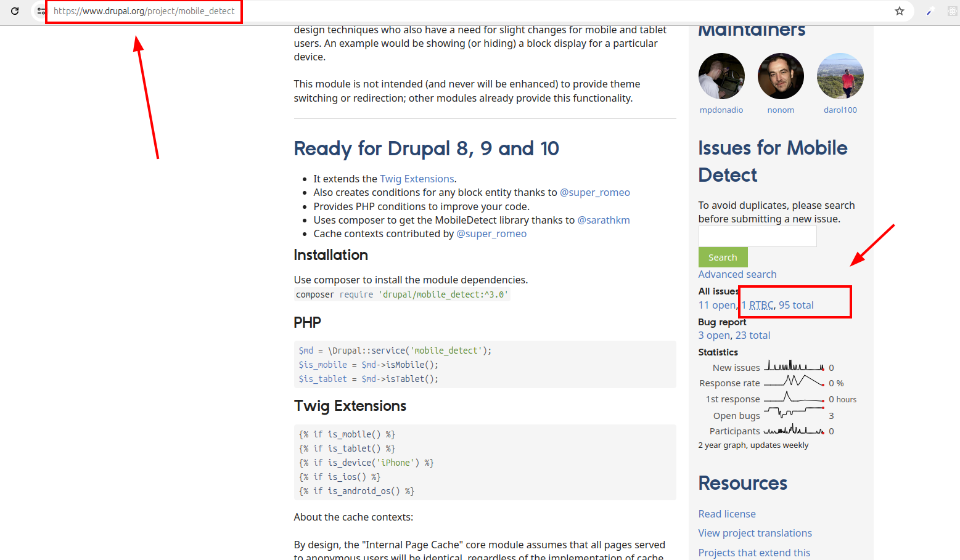This screenshot has width=960, height=560.
Task: Click the composer require command text
Action: pyautogui.click(x=402, y=295)
